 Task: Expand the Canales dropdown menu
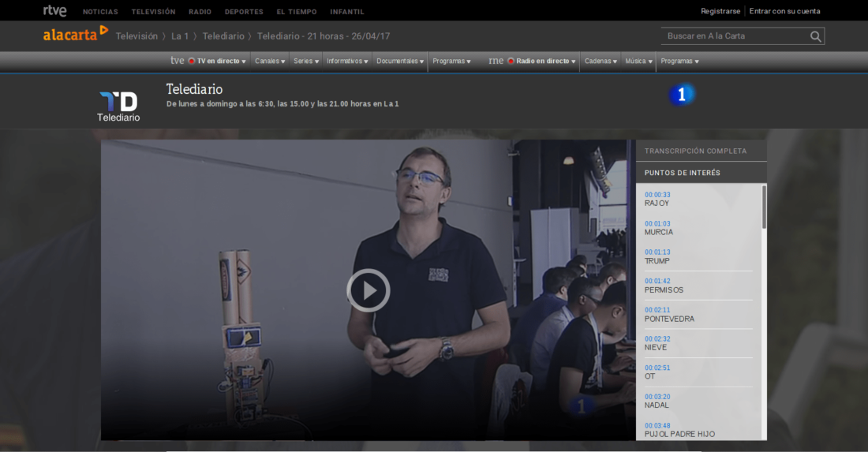click(x=270, y=61)
